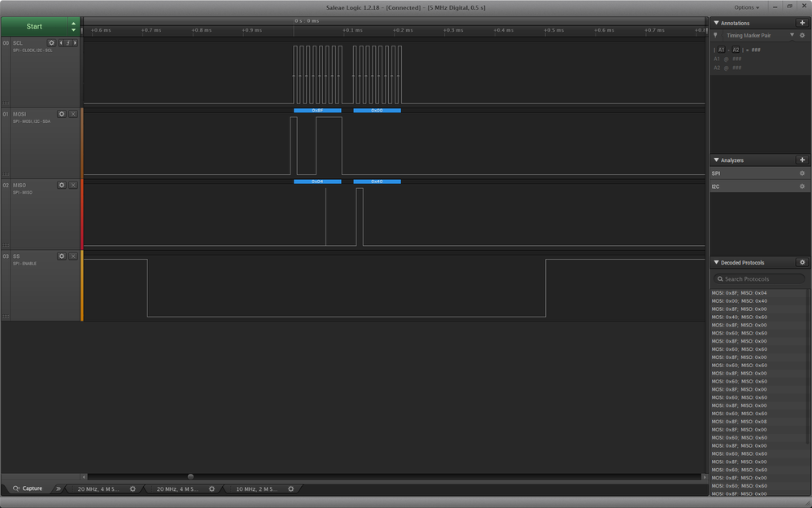Hide the MOSI channel with its X
This screenshot has width=812, height=508.
pyautogui.click(x=73, y=114)
